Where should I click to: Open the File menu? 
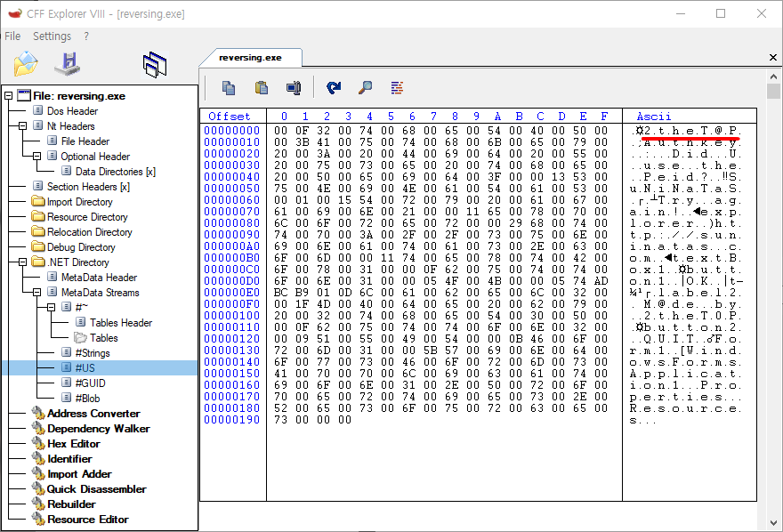tap(12, 36)
